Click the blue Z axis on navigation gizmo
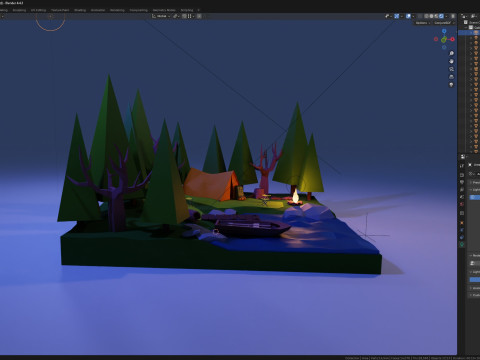The width and height of the screenshot is (480, 360). pos(444,31)
